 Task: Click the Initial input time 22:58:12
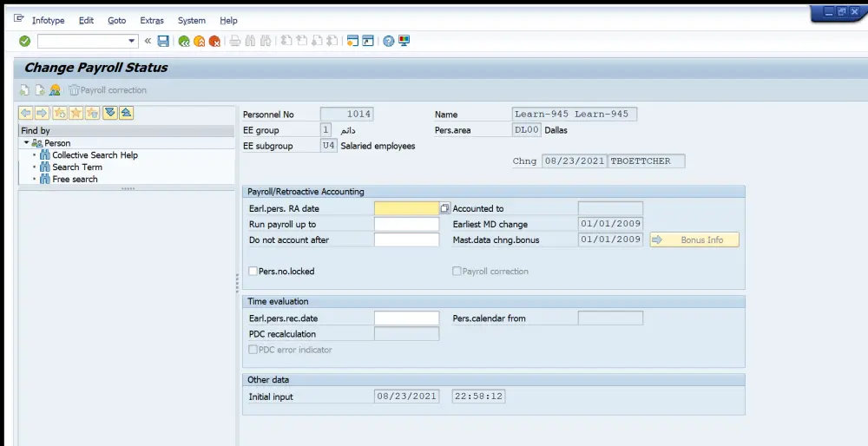[478, 397]
